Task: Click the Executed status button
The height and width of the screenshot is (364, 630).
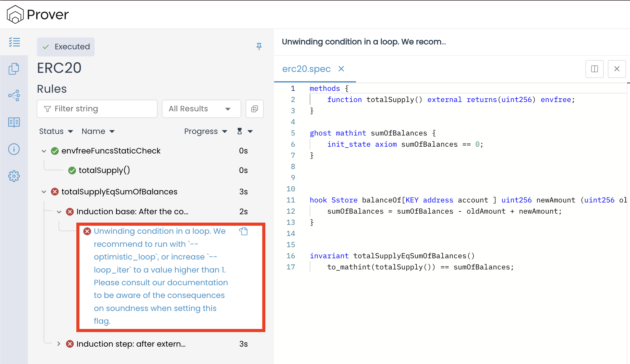Action: [x=66, y=47]
